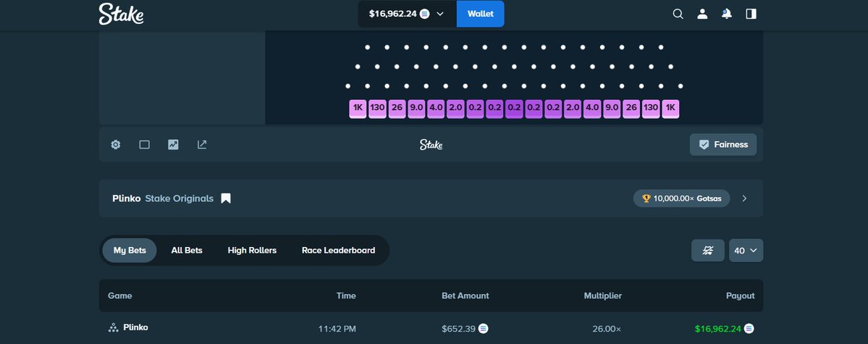Image resolution: width=868 pixels, height=344 pixels.
Task: Expand the Plinko info chevron arrow
Action: click(744, 198)
